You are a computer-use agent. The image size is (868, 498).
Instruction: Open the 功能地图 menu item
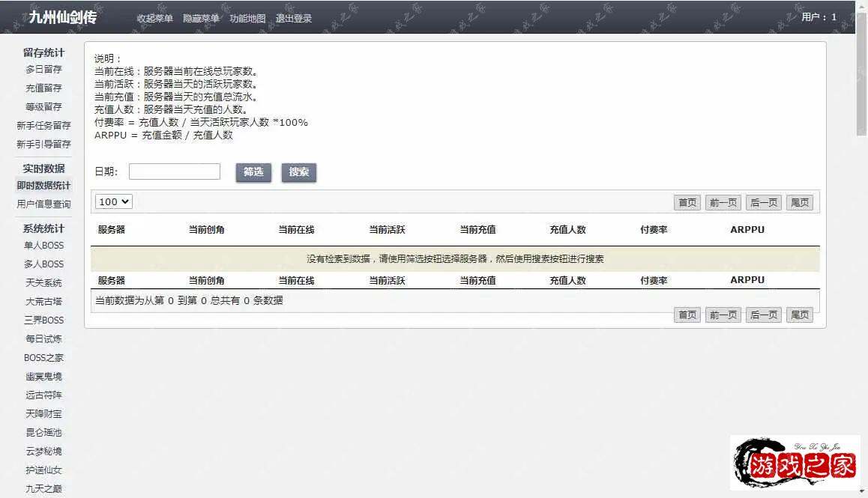click(x=247, y=18)
